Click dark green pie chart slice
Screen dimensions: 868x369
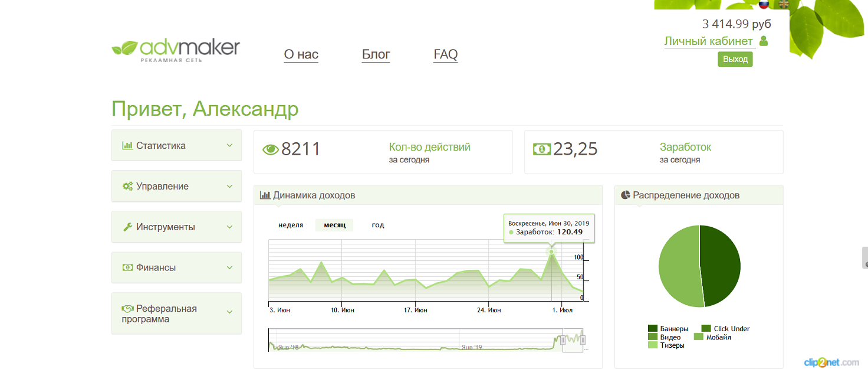[x=721, y=266]
